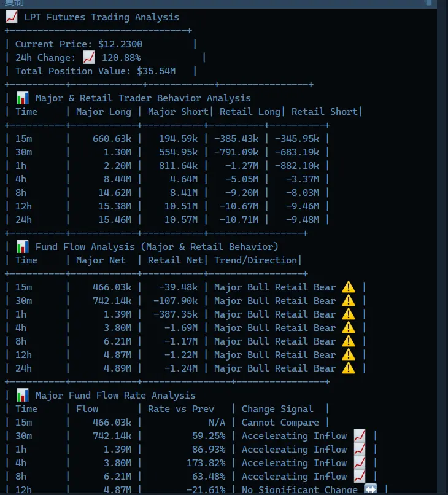Select the 4.89M Major Net value
This screenshot has width=448, height=495.
tap(117, 368)
